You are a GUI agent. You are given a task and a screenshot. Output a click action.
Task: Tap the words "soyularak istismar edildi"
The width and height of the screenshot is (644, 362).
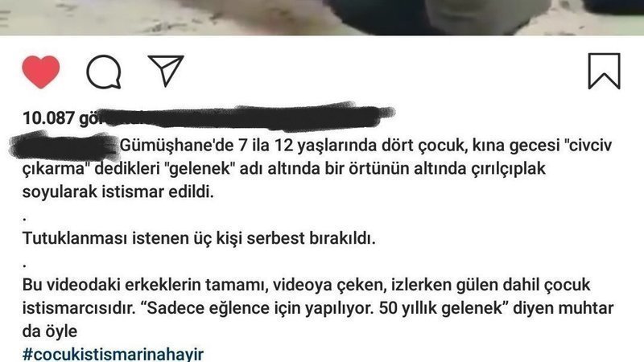click(118, 191)
